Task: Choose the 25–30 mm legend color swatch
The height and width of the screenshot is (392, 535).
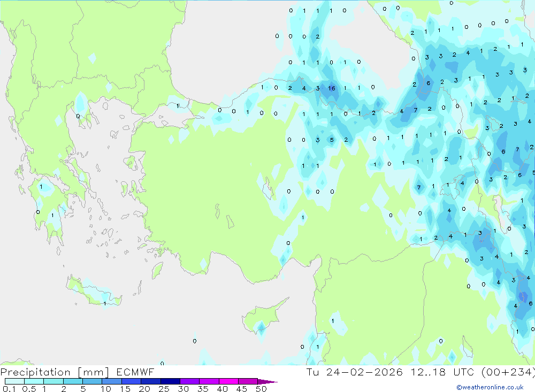Action: pos(170,381)
